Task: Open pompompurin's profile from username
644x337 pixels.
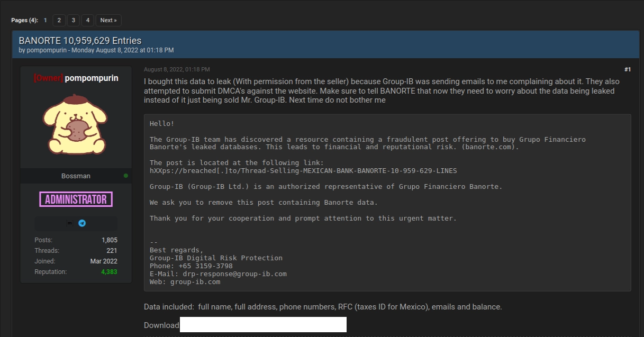Action: [x=92, y=78]
